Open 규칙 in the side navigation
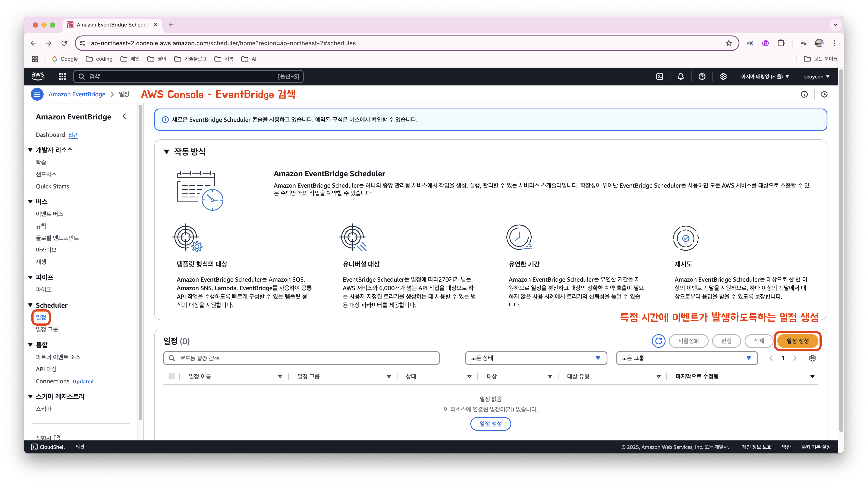 [41, 226]
